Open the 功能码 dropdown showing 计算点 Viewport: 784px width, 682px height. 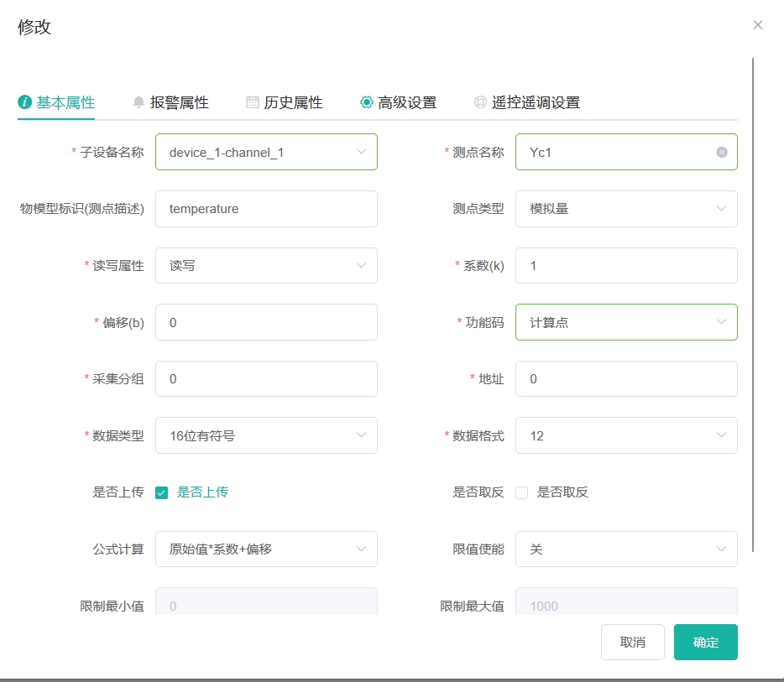[626, 322]
